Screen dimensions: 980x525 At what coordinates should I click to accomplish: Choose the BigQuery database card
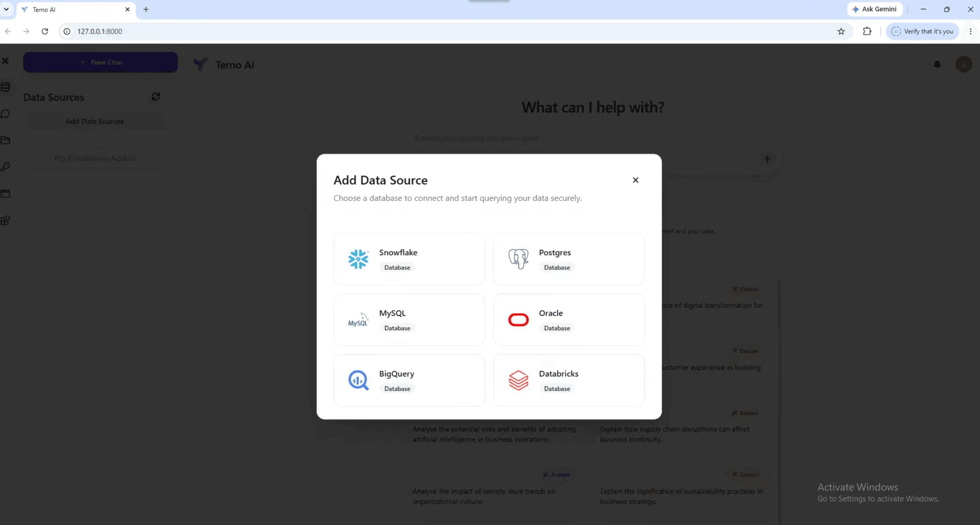(x=409, y=381)
